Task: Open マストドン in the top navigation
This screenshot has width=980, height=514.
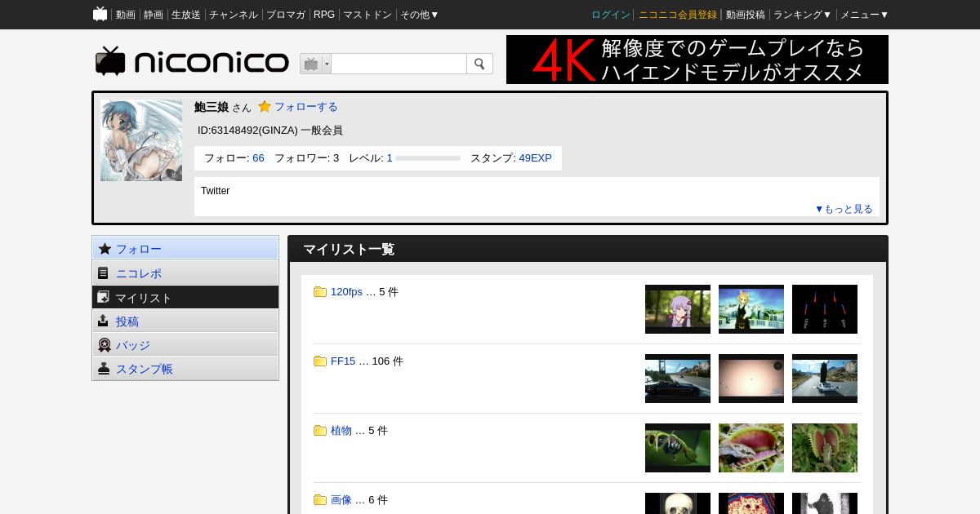Action: 367,15
